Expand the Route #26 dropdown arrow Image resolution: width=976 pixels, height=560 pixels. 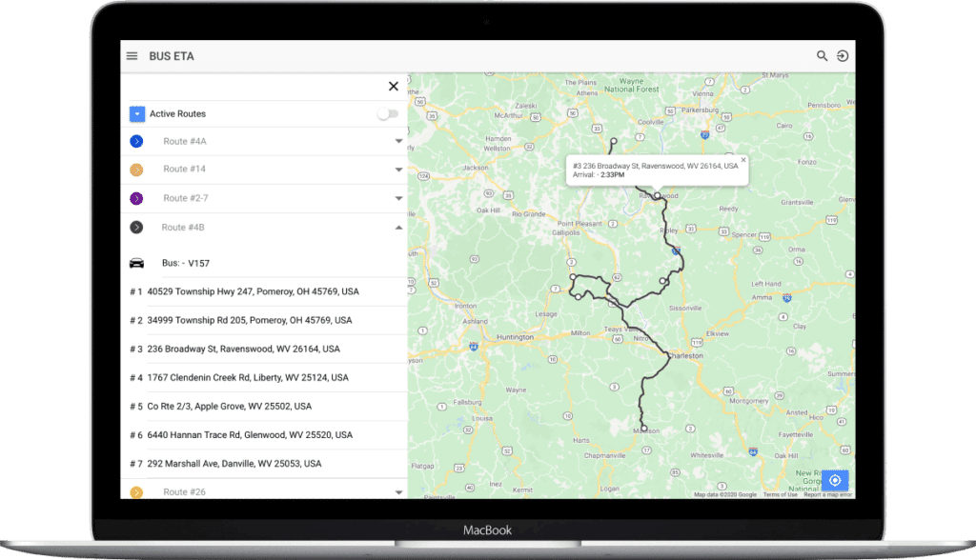[x=399, y=492]
